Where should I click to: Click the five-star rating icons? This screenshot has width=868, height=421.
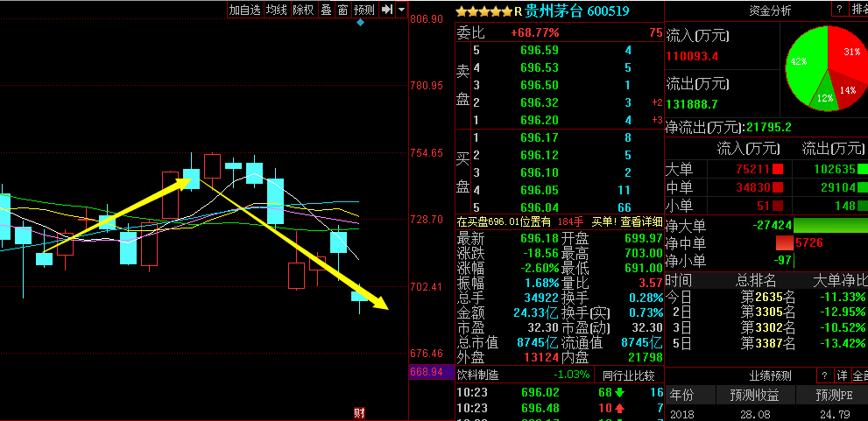tap(483, 11)
